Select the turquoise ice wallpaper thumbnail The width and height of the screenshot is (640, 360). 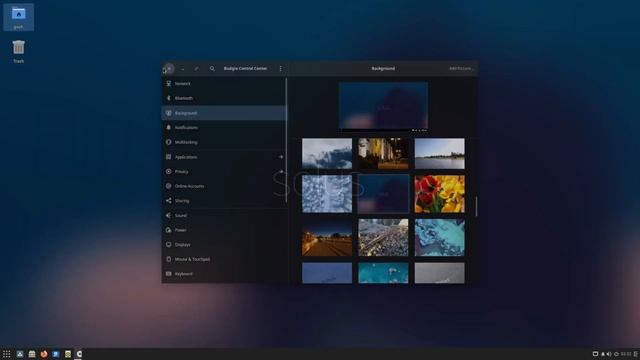pyautogui.click(x=440, y=238)
